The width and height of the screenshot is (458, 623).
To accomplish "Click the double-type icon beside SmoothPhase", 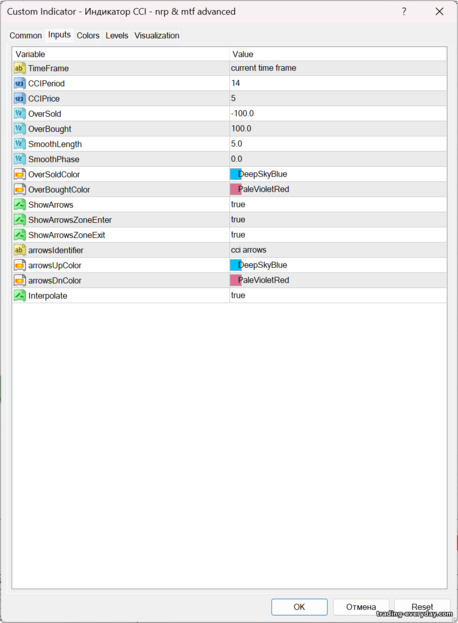I will click(19, 159).
